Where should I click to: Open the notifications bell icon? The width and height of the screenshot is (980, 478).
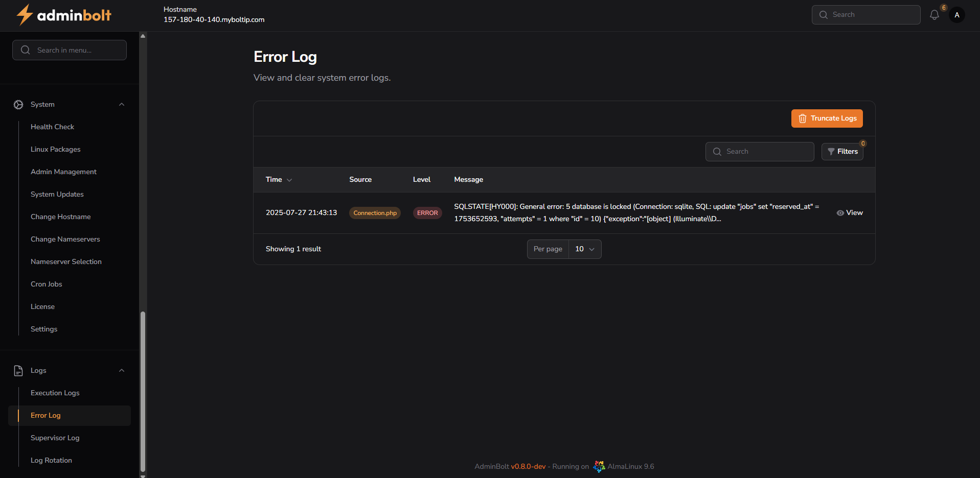(x=935, y=15)
